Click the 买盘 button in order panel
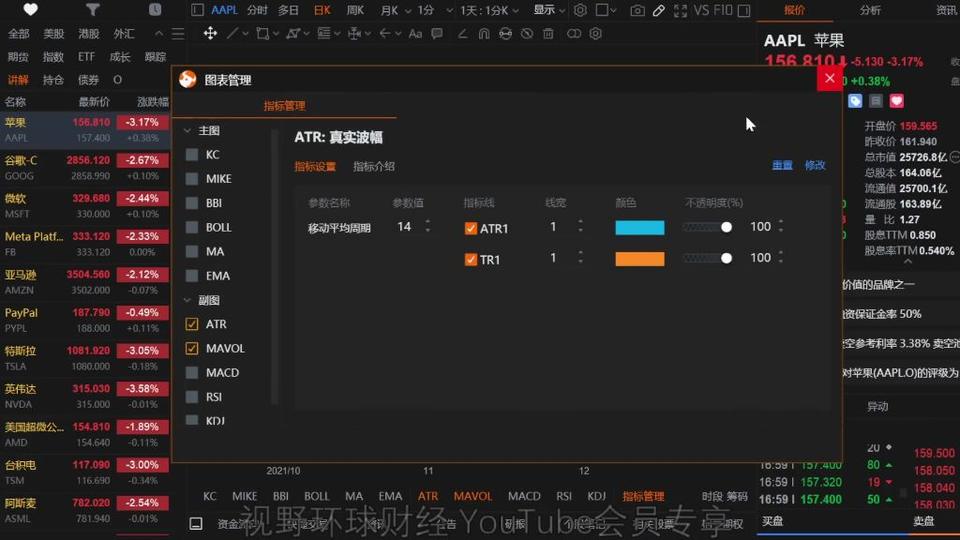This screenshot has width=960, height=540. pyautogui.click(x=772, y=521)
